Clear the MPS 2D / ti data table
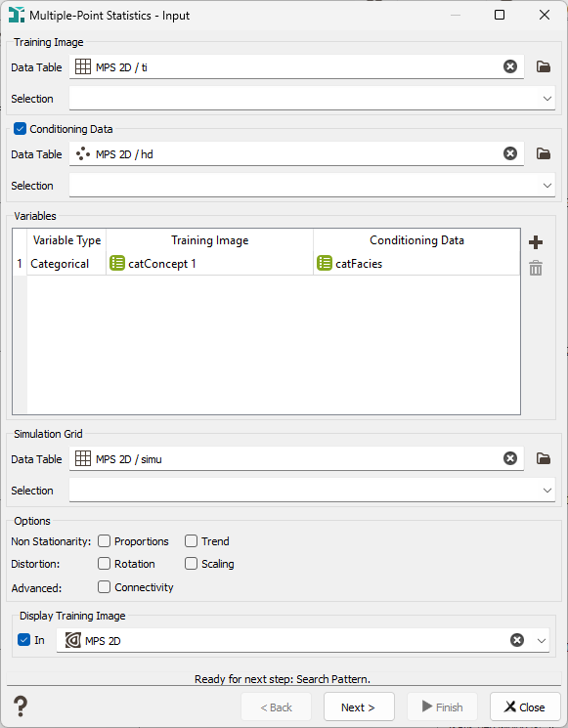This screenshot has width=568, height=728. (510, 66)
